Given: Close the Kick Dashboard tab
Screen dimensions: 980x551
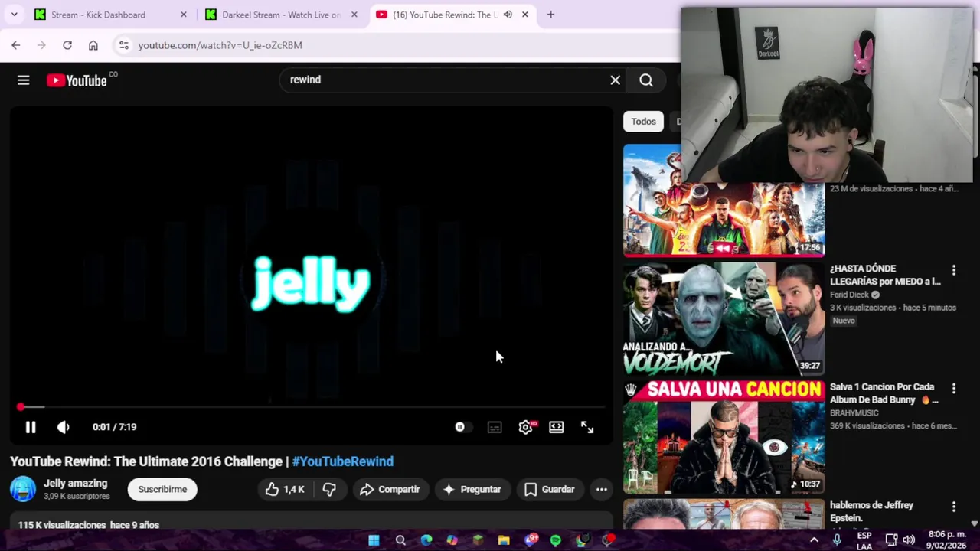Looking at the screenshot, I should coord(183,15).
